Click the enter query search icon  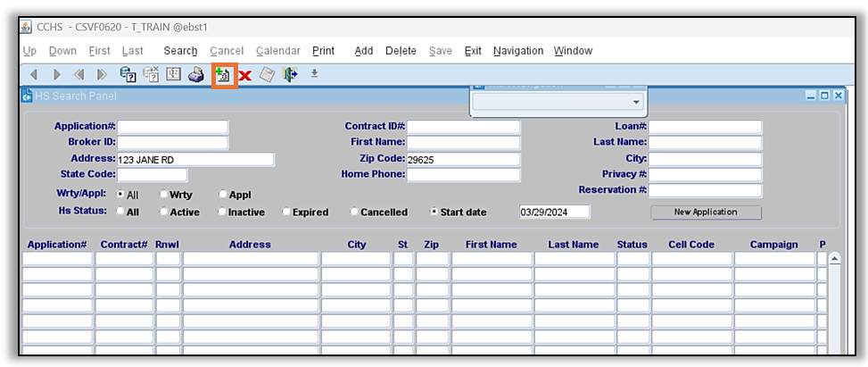128,75
